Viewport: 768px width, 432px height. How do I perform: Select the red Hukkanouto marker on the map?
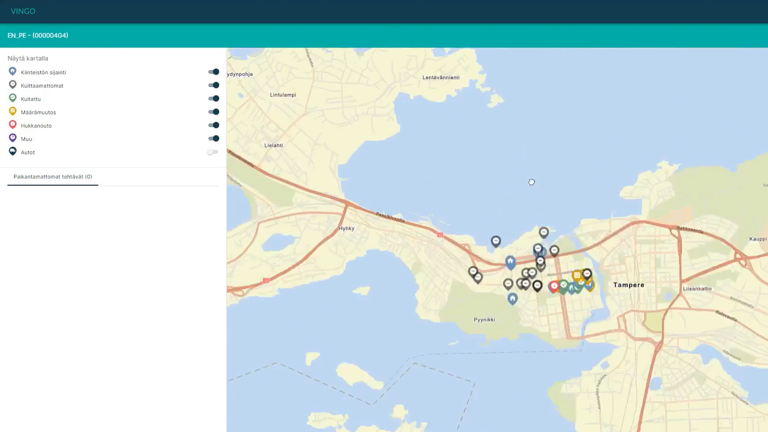[x=554, y=286]
